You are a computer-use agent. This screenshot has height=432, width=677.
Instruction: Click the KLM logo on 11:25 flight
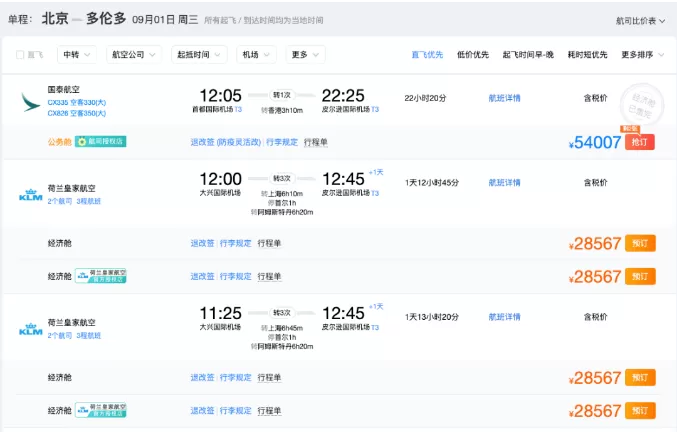tap(31, 329)
